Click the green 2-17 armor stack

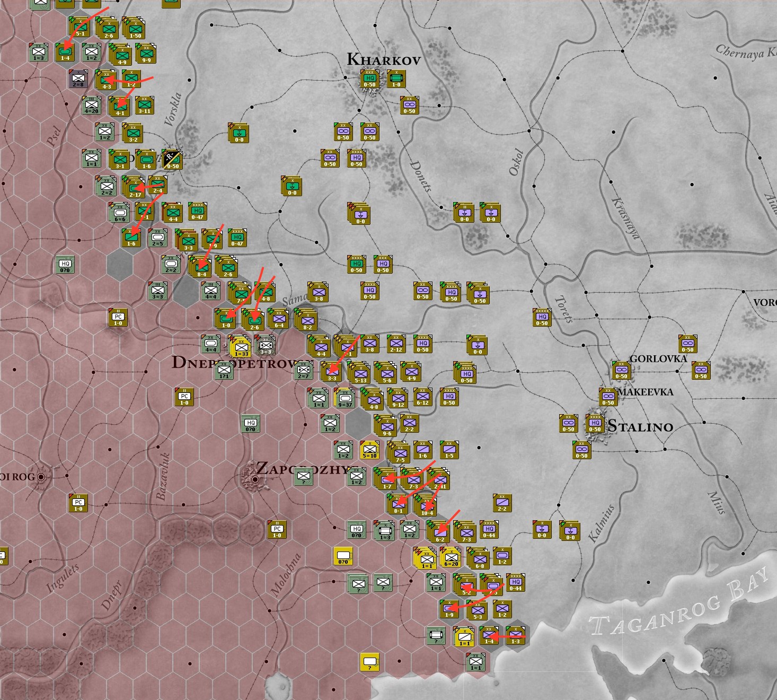coord(134,186)
